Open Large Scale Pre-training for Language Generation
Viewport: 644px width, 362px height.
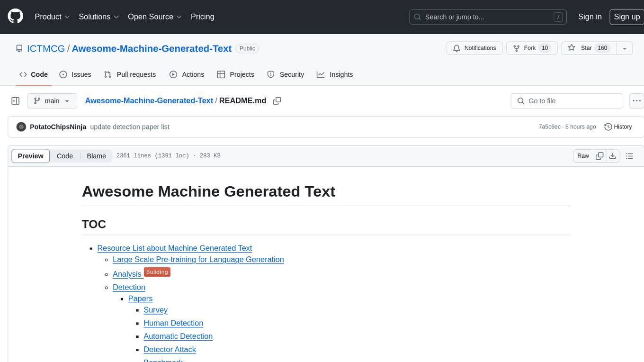(198, 260)
